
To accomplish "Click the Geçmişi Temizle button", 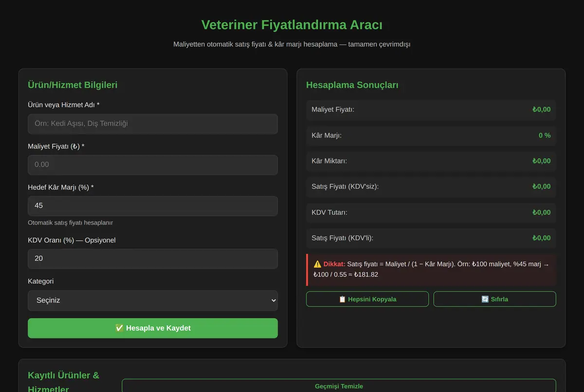I will click(339, 386).
